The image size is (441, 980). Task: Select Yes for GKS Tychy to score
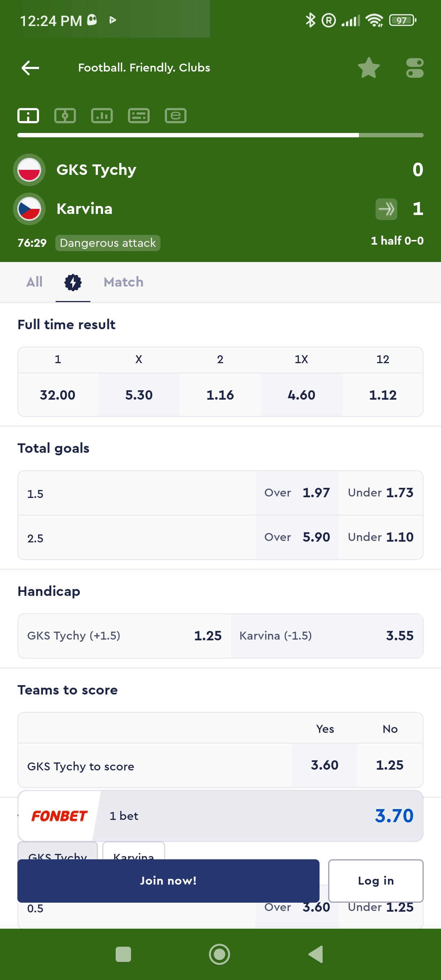(x=325, y=765)
